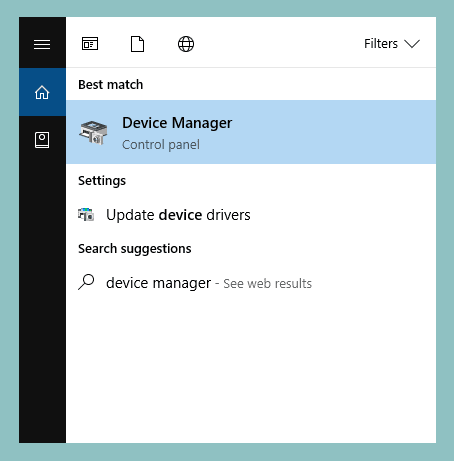Click the Settings section heading

pos(102,181)
